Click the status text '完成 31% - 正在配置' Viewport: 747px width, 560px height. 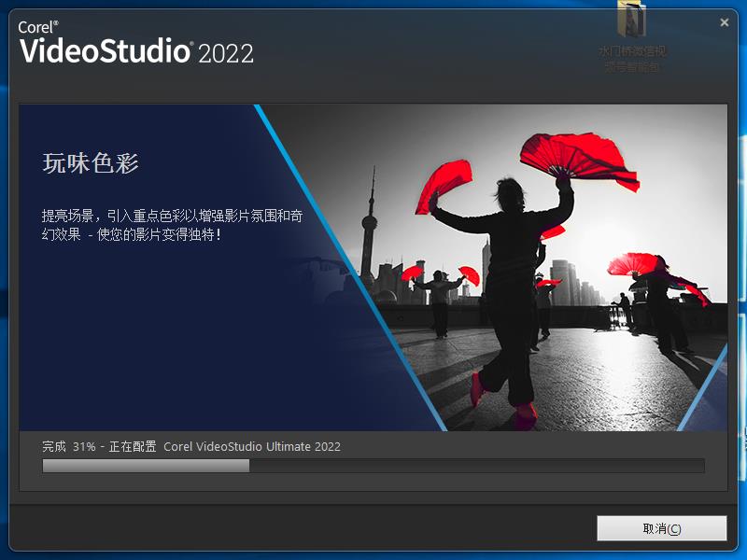[99, 447]
